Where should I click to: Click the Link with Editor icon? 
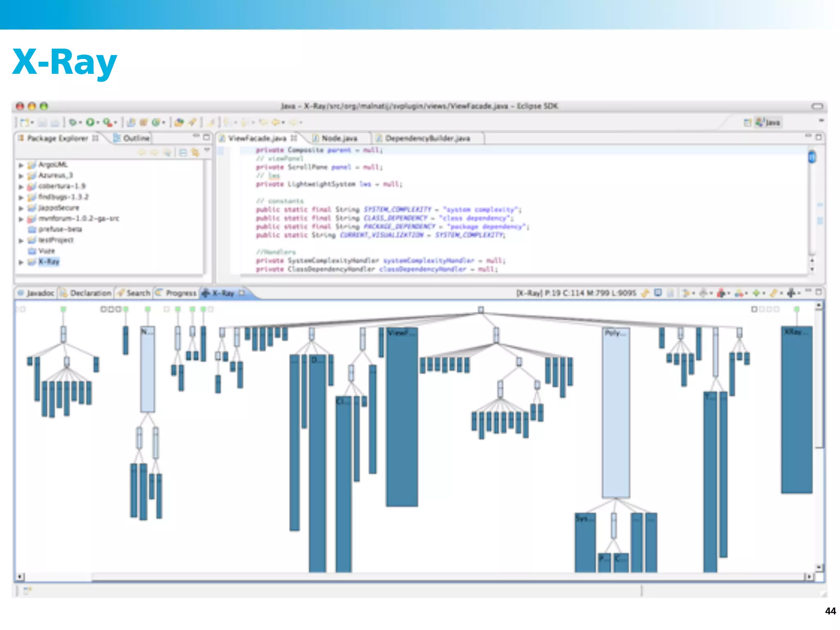[195, 153]
